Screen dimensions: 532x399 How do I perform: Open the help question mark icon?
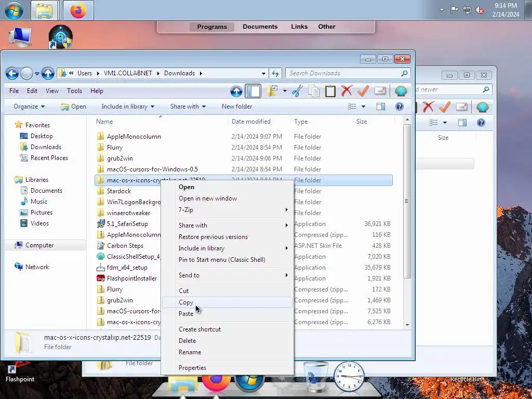400,107
